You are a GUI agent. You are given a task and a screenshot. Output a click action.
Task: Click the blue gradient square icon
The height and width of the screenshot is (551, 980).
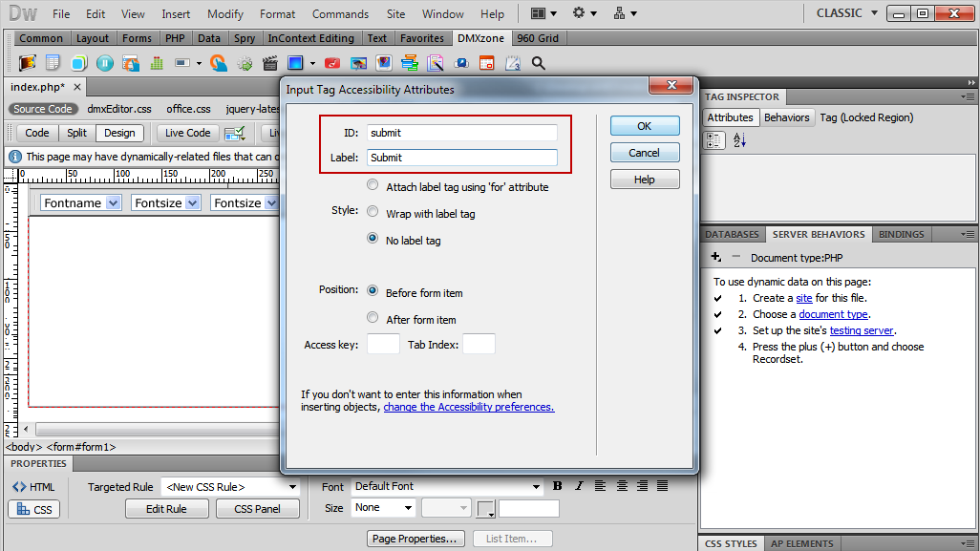295,63
